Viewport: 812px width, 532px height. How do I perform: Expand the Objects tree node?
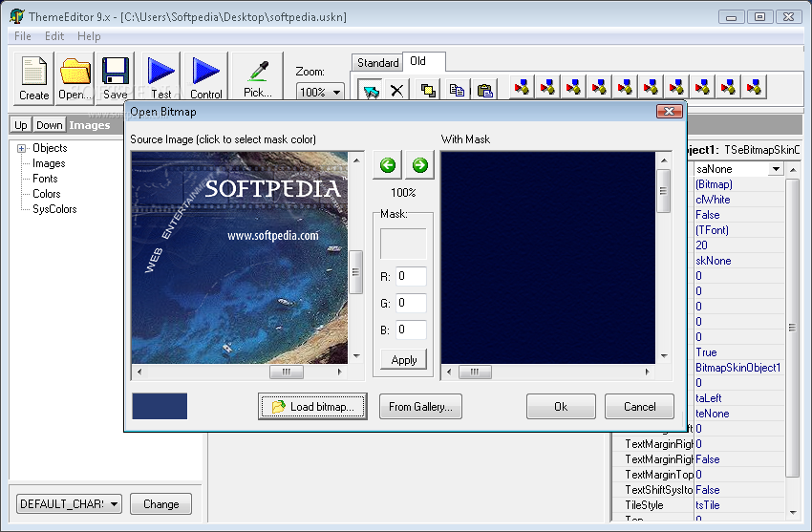tap(21, 149)
